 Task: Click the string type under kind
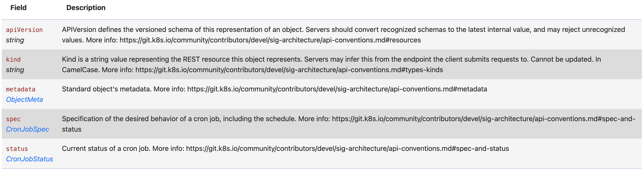pos(15,70)
